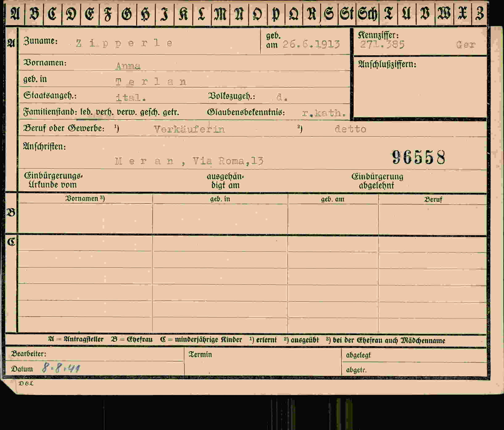Click the underlined marital status 'led.'

86,112
